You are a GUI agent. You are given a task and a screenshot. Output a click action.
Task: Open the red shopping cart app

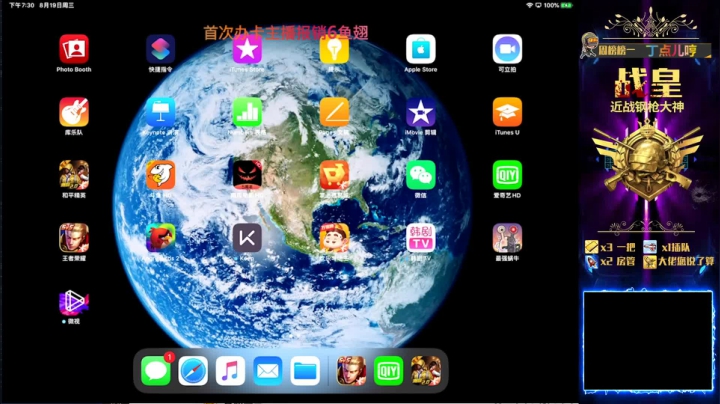[334, 174]
